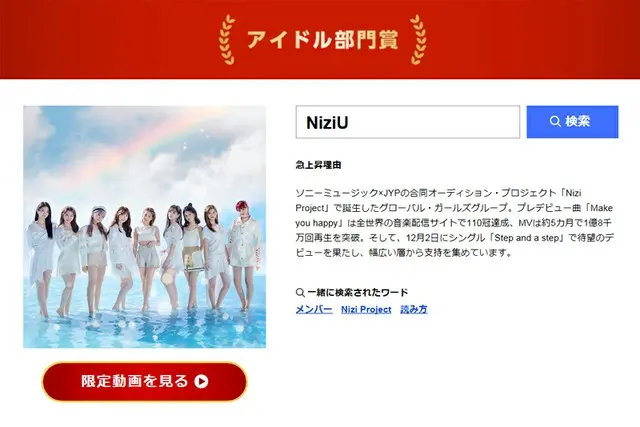Click the left golden laurel icon
Screen dimensions: 640x427
[227, 40]
